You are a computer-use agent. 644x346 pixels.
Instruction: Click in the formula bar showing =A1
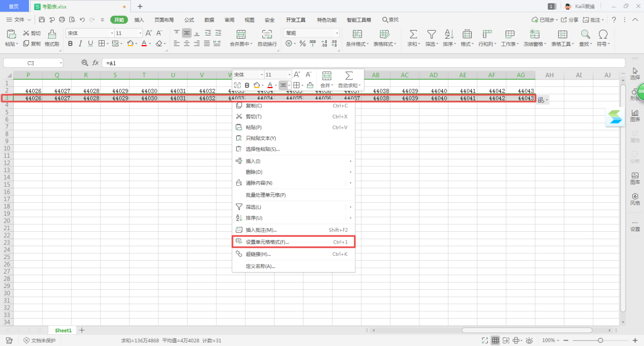(x=322, y=63)
